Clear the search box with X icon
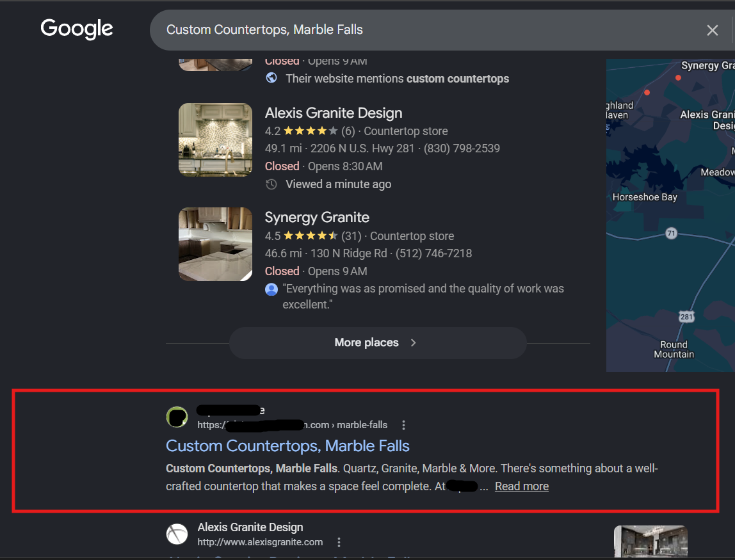This screenshot has width=735, height=560. coord(712,31)
